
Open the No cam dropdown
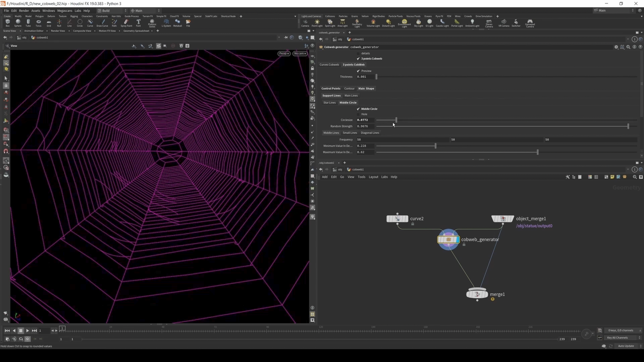click(x=299, y=53)
